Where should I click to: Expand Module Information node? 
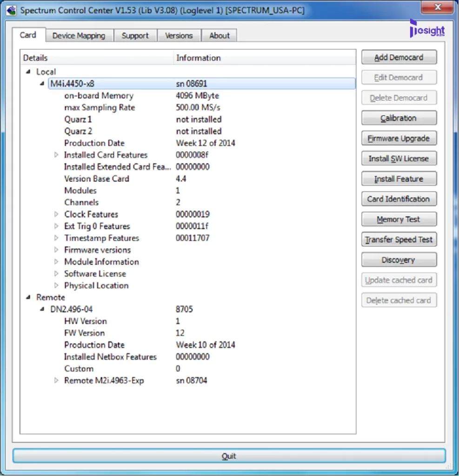(56, 262)
